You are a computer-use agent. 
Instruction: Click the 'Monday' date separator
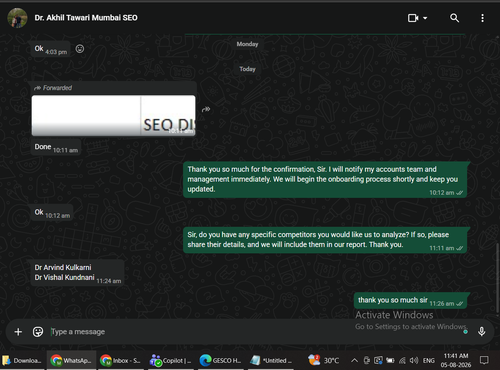[247, 44]
